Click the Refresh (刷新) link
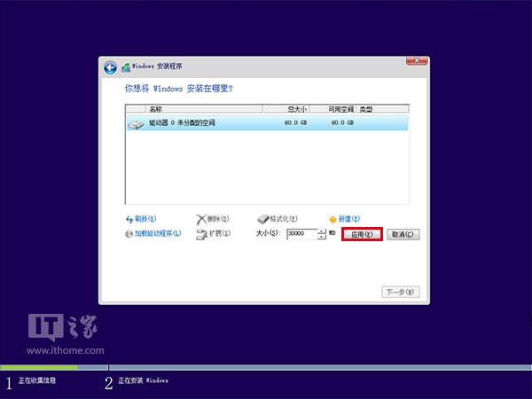Image resolution: width=532 pixels, height=399 pixels. (x=145, y=219)
